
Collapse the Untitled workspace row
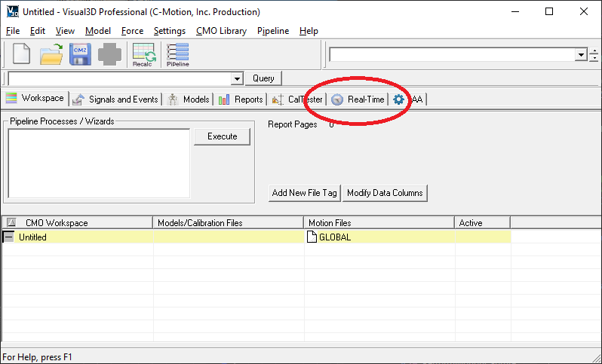pos(8,237)
